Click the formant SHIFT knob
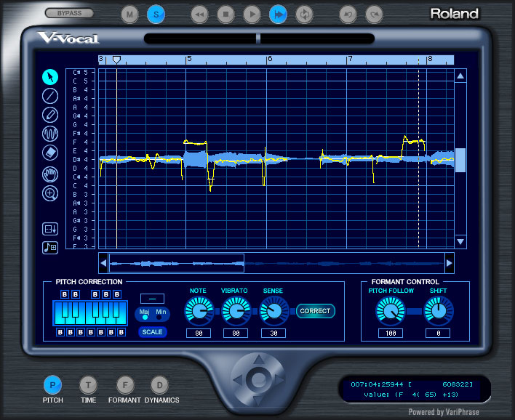The width and height of the screenshot is (515, 420). point(439,310)
